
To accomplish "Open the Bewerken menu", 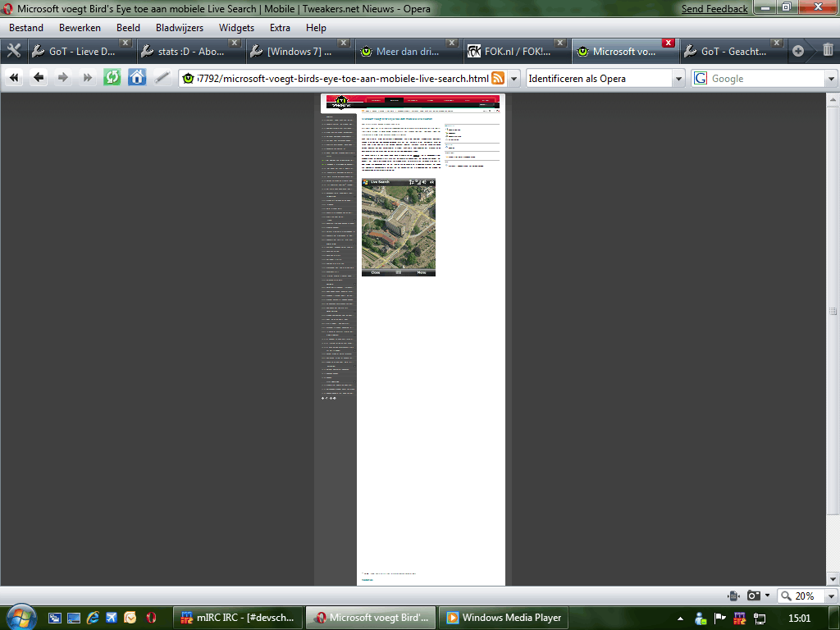I will 80,28.
